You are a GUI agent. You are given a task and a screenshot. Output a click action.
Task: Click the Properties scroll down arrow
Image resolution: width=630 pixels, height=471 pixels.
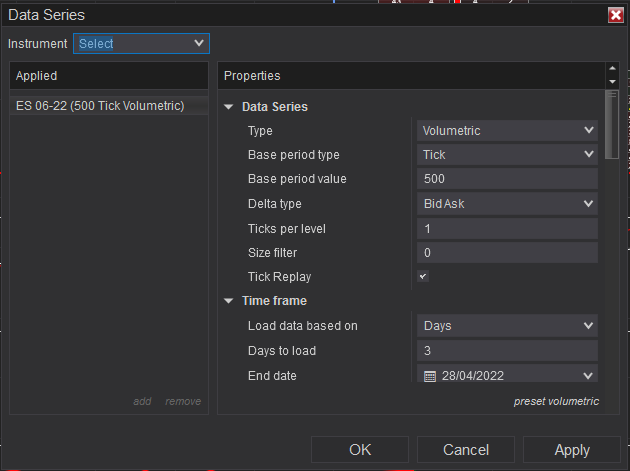click(x=612, y=82)
